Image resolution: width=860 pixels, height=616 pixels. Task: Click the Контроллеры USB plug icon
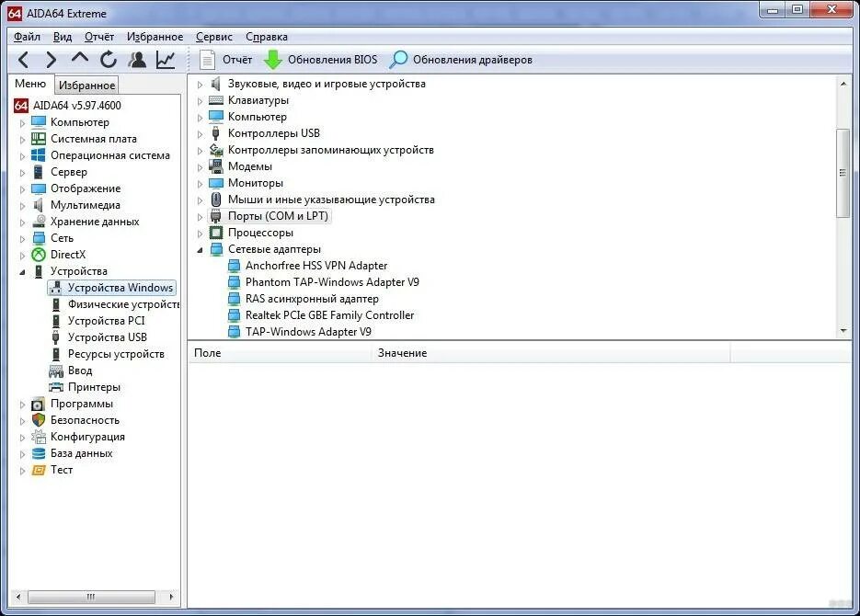tap(216, 133)
